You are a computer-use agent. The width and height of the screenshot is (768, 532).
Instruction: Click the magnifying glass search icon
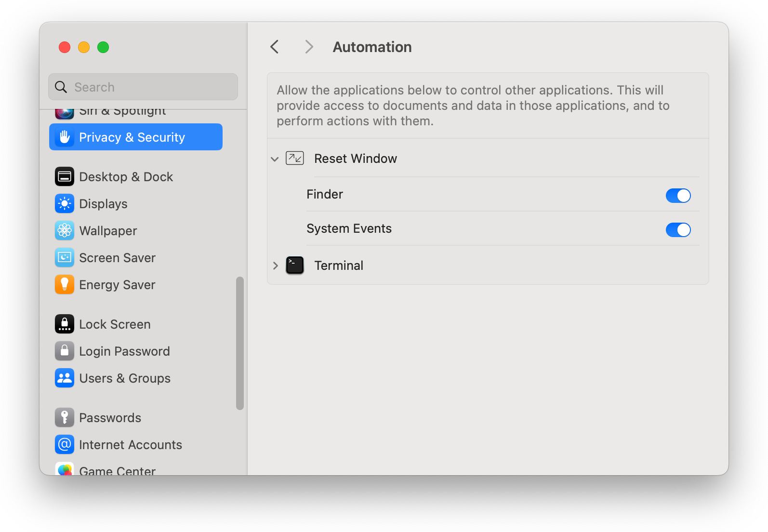click(x=61, y=87)
